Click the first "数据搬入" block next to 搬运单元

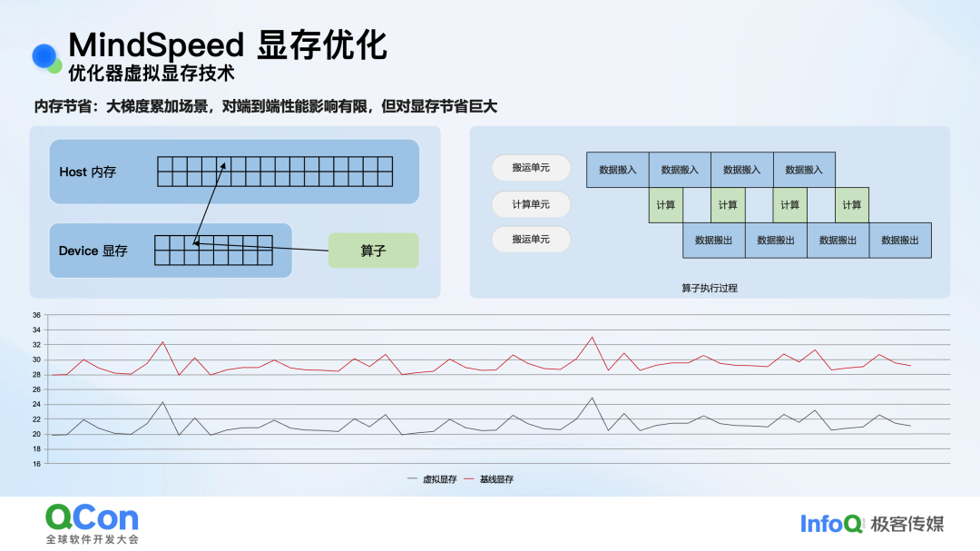point(618,170)
